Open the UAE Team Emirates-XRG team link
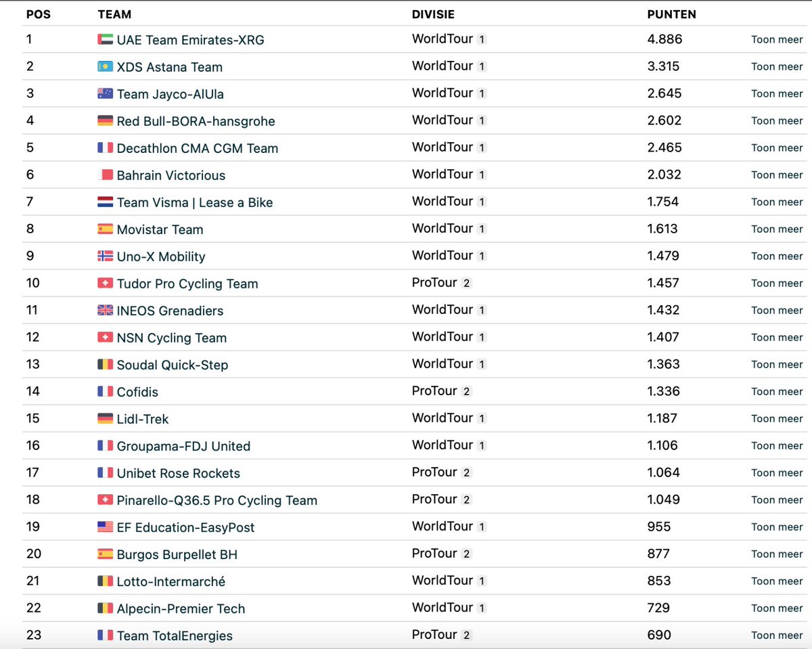The width and height of the screenshot is (812, 649). tap(190, 40)
